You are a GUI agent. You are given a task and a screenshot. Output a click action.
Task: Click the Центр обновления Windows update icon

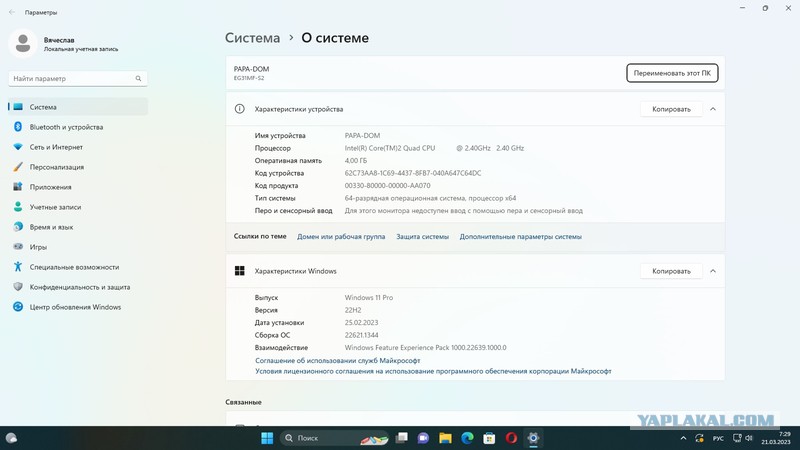point(18,307)
